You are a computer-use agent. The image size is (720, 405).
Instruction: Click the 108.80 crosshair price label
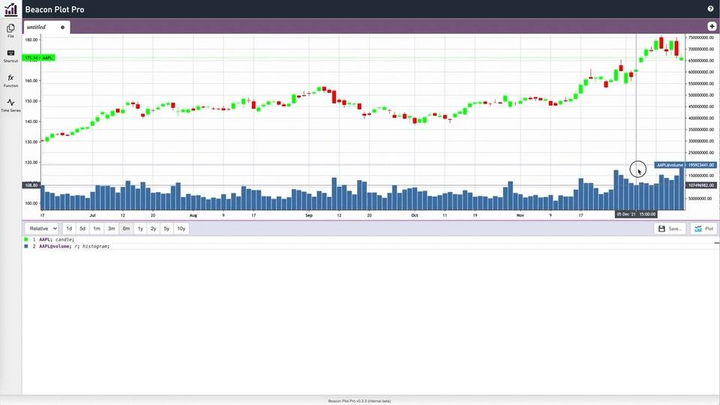coord(31,185)
